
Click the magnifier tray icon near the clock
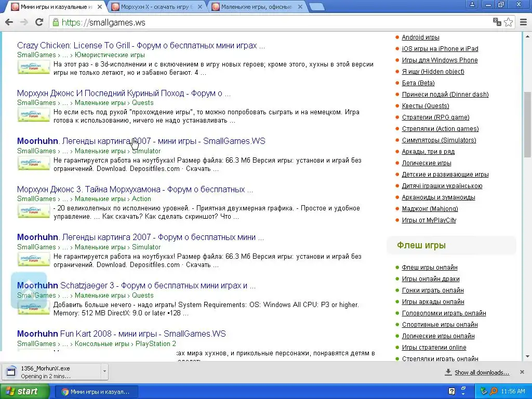click(494, 391)
